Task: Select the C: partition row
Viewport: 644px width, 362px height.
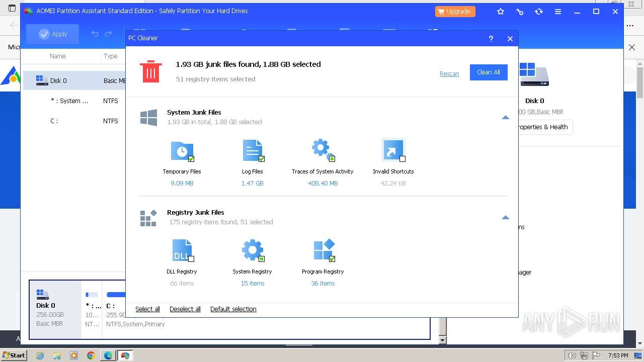Action: point(74,121)
